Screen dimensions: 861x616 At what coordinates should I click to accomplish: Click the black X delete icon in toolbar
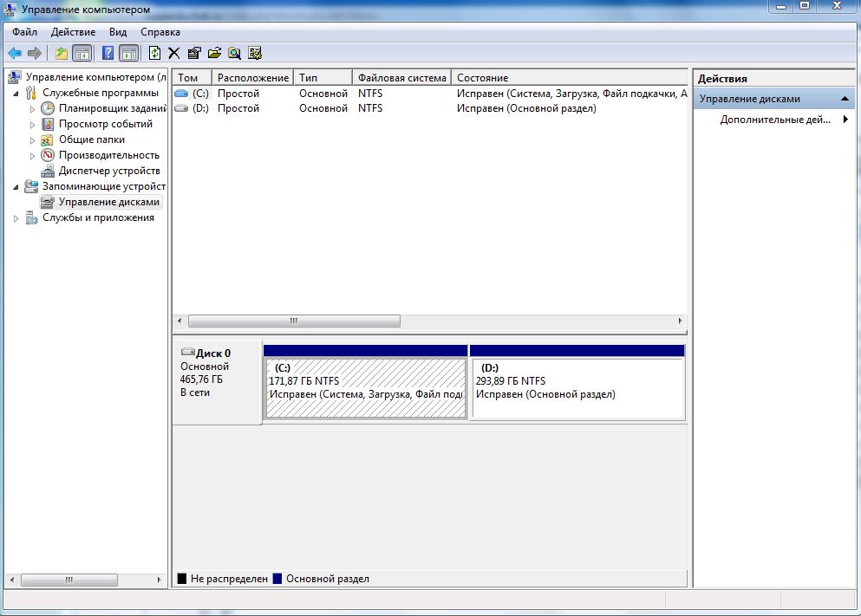(x=174, y=53)
